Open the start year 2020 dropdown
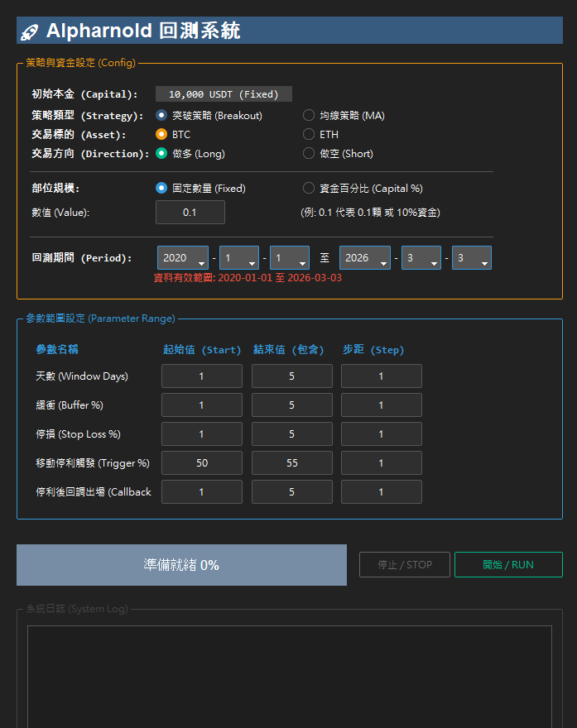577x728 pixels. 182,258
